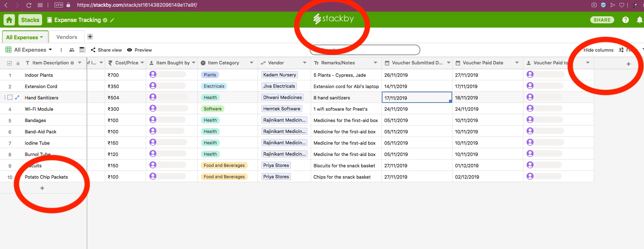Viewport: 644px width, 249px height.
Task: Open Kadam Nursery vendor link
Action: coord(280,75)
